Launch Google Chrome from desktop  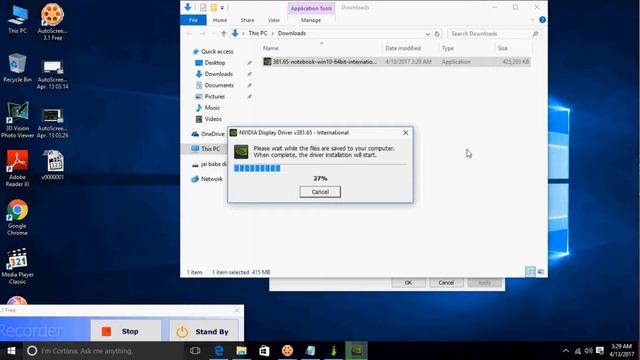coord(17,217)
